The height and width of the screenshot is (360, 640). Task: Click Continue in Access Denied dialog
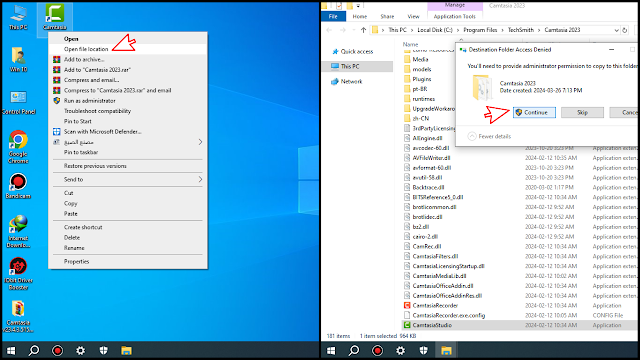click(x=534, y=113)
